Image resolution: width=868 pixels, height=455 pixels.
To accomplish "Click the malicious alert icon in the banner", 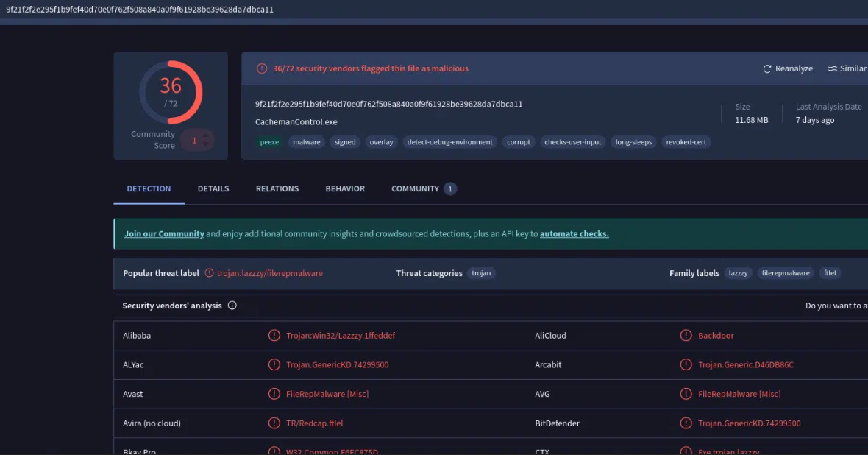I will [262, 68].
